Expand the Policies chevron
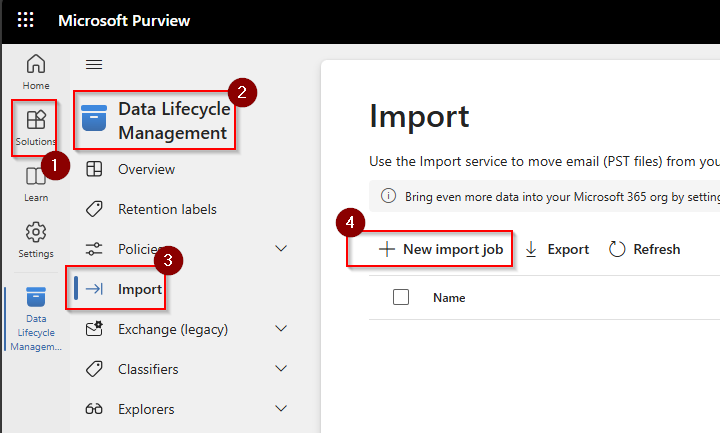The image size is (720, 433). tap(281, 249)
